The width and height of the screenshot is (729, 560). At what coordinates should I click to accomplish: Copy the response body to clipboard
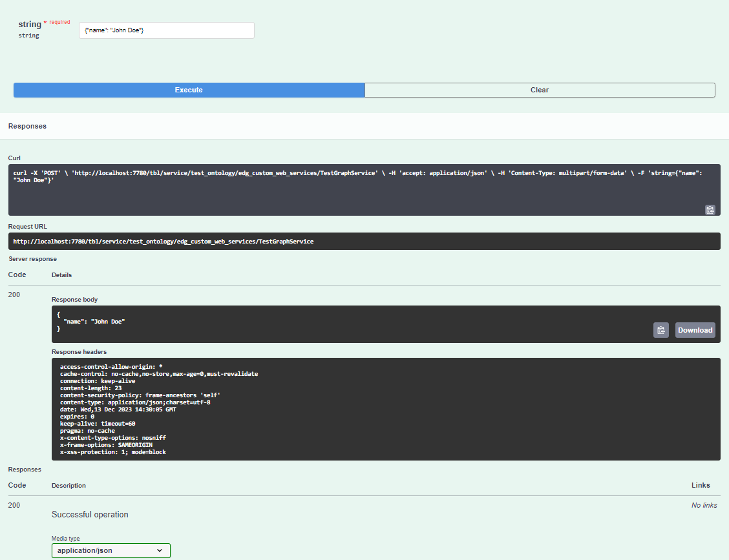point(660,330)
